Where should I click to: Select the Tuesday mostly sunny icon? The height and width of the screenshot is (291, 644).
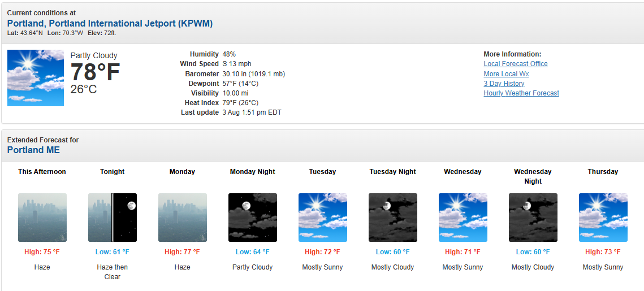pos(323,218)
